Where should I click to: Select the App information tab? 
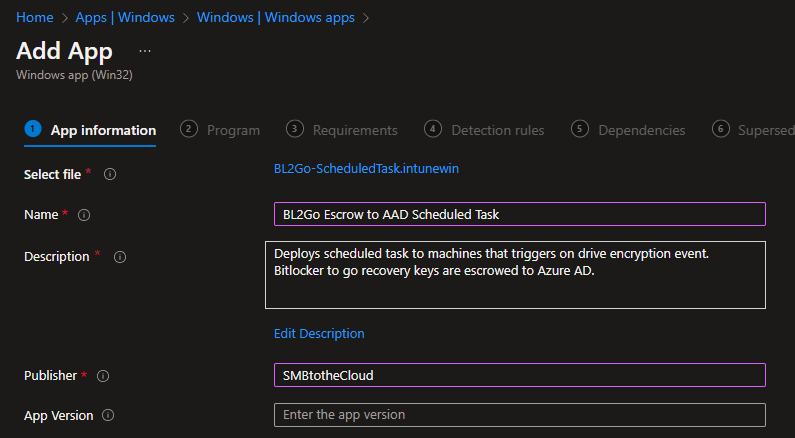[103, 130]
